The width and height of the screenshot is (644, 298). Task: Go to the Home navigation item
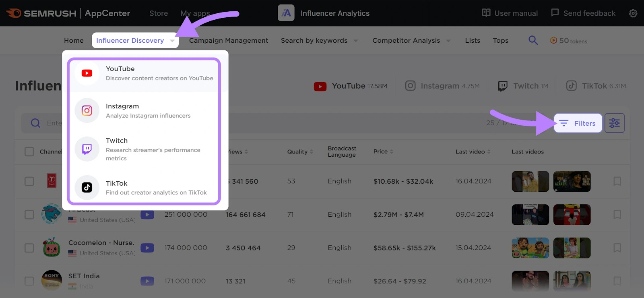(74, 40)
